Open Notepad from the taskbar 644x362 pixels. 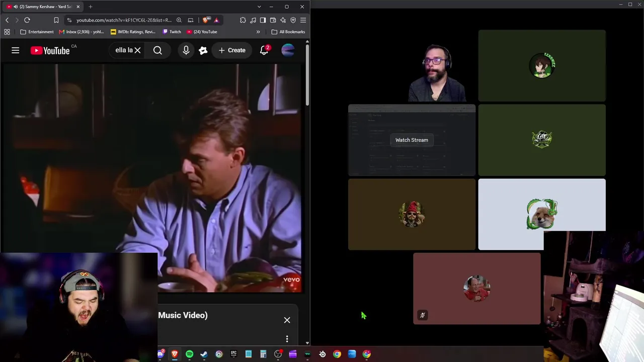pyautogui.click(x=249, y=354)
